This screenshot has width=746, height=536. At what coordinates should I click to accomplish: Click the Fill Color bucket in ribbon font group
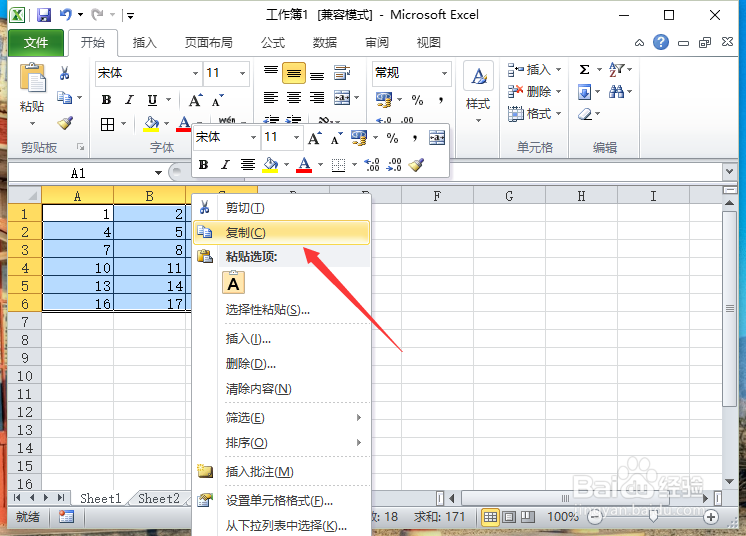click(151, 124)
